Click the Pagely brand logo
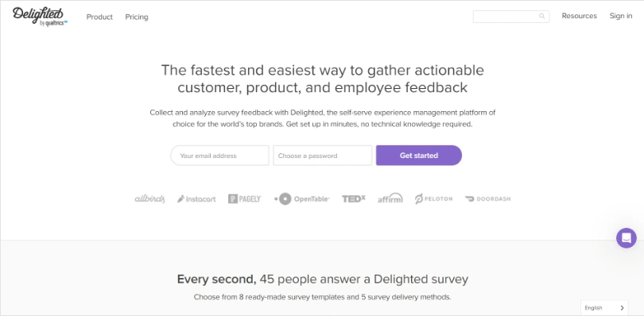Image resolution: width=644 pixels, height=316 pixels. (245, 199)
